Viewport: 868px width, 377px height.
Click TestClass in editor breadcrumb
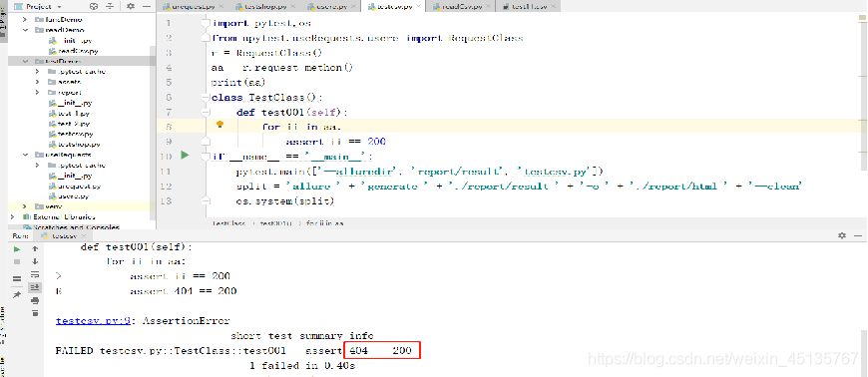point(228,223)
